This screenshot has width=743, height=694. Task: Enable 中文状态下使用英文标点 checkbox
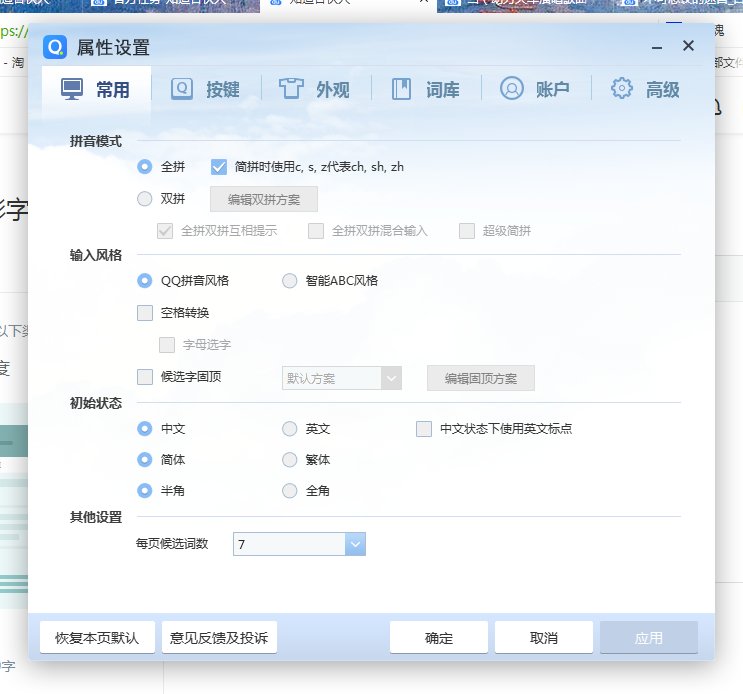point(424,429)
